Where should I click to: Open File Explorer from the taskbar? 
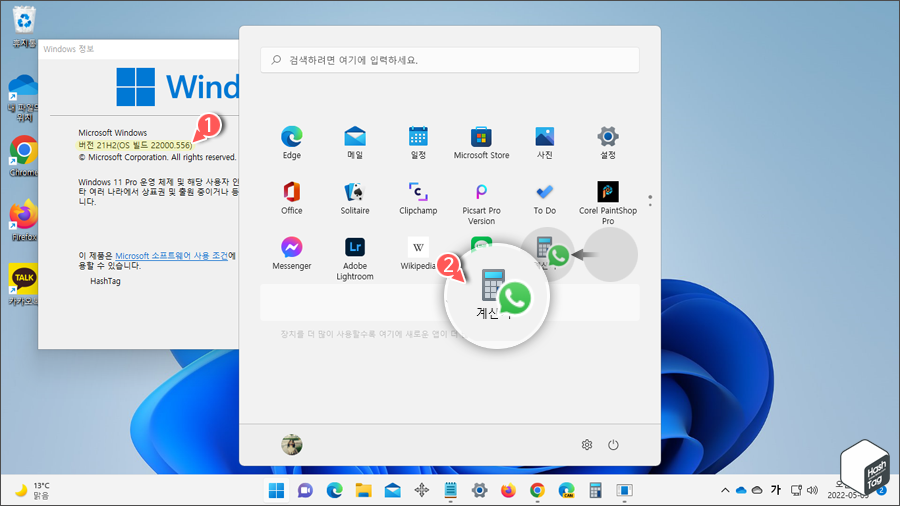[363, 491]
